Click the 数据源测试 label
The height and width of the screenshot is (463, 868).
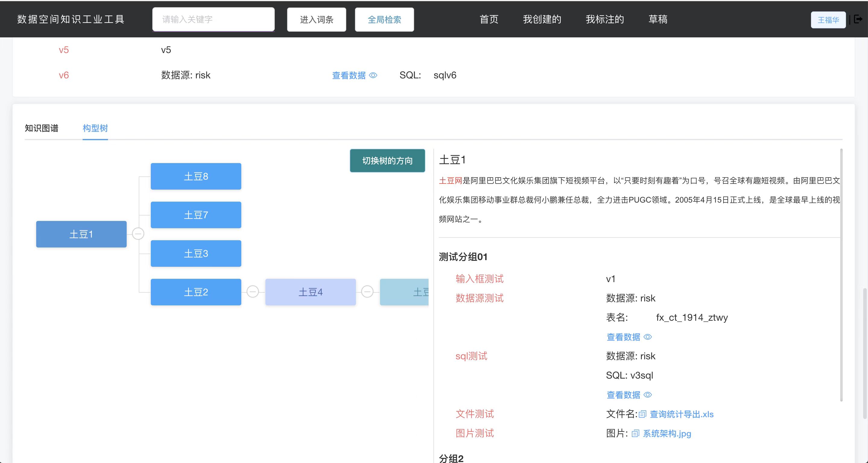[x=479, y=298]
